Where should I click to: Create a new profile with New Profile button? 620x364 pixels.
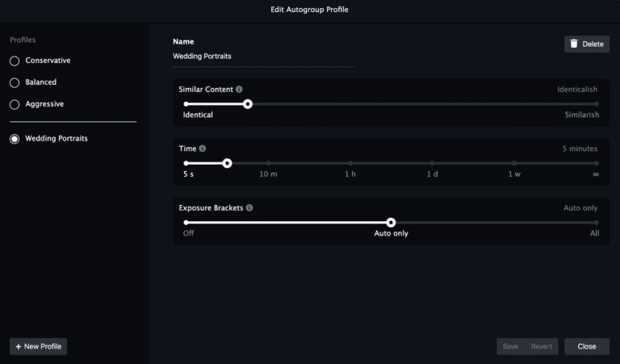[38, 346]
